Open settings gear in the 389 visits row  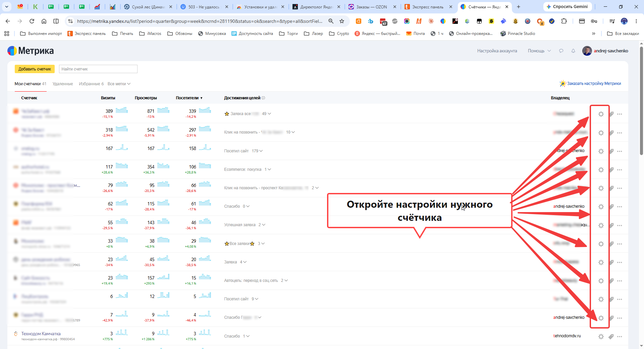pos(601,114)
